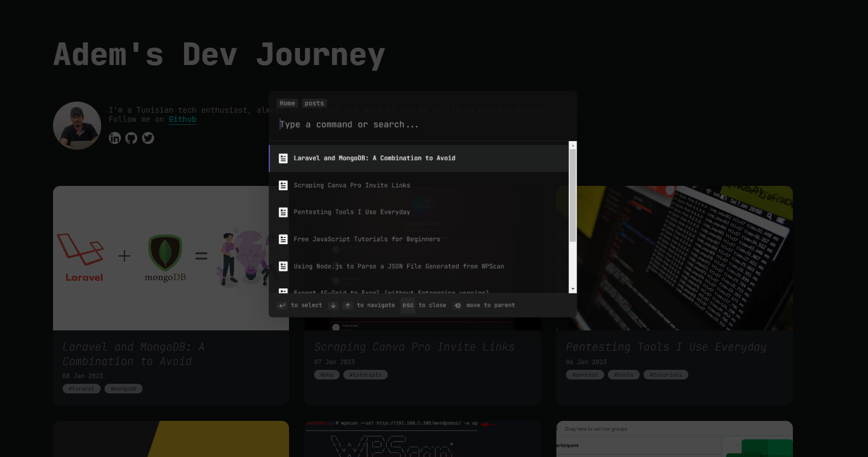Click the #tools tag
Viewport: 868px width, 457px height.
(x=624, y=375)
